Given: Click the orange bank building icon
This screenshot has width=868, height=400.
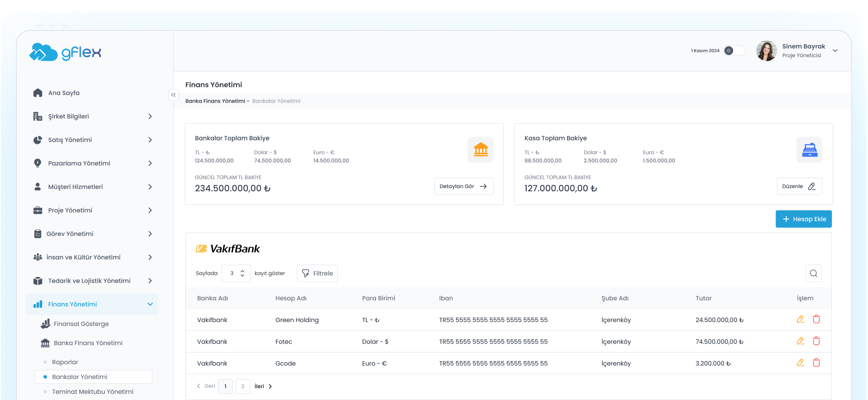Looking at the screenshot, I should (480, 150).
